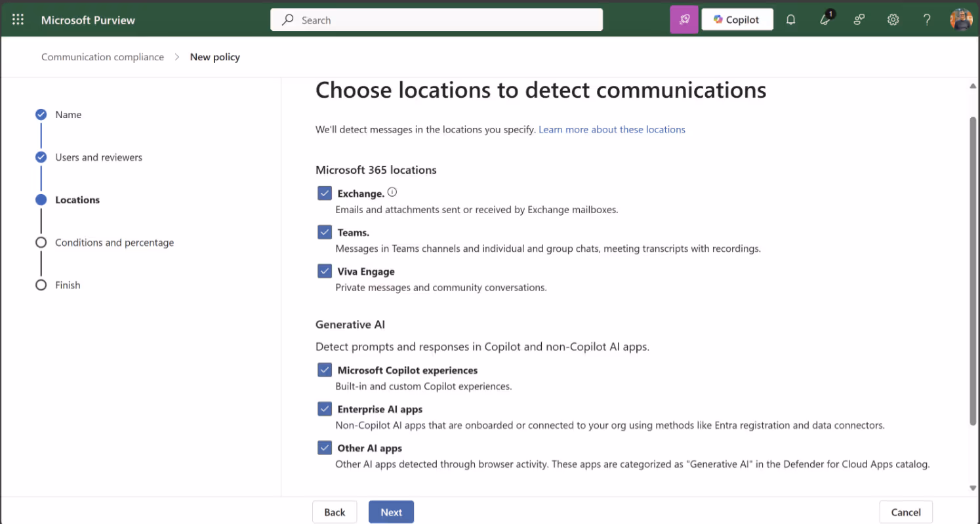Click the vertical scrollbar thumb
Screen dimensions: 980x524
[973, 270]
